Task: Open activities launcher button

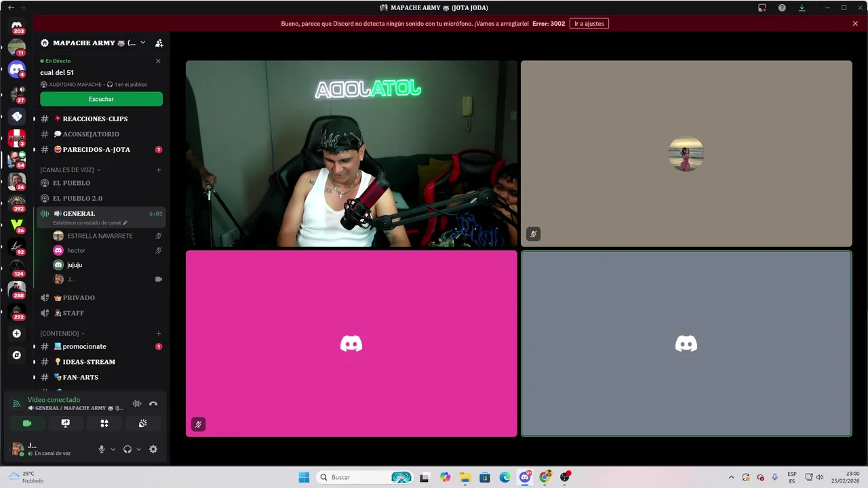Action: tap(104, 423)
